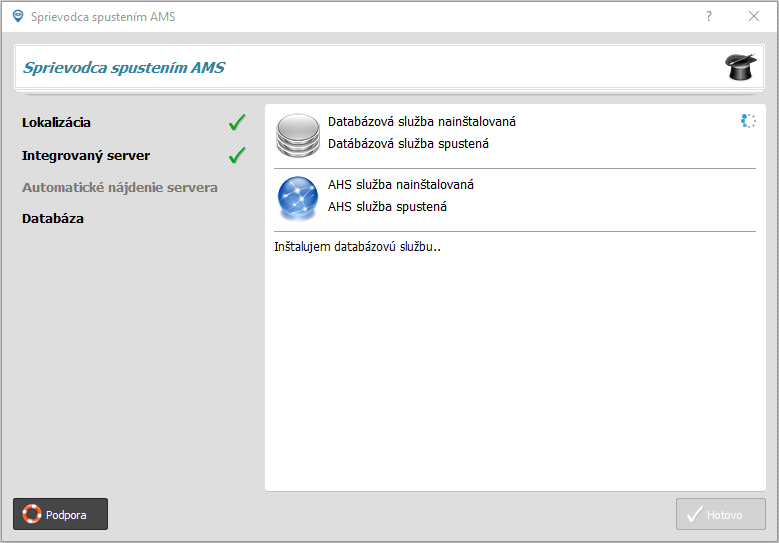Click the loading spinner indicator

click(748, 121)
